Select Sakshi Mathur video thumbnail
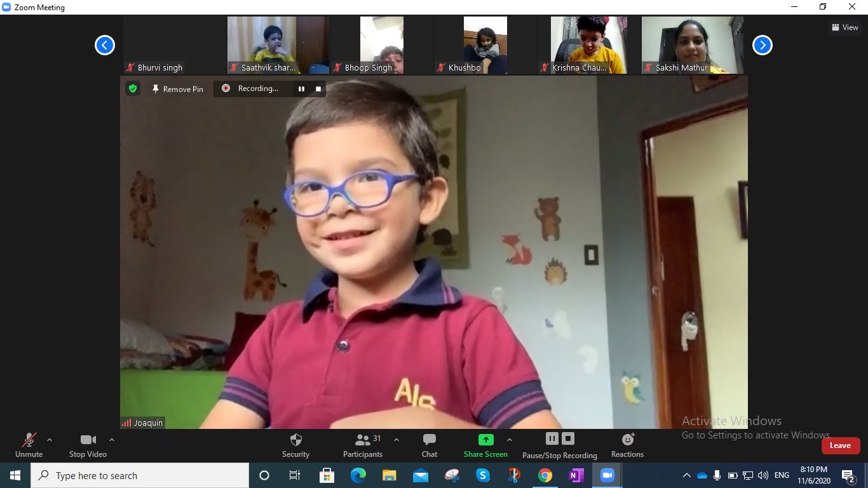The width and height of the screenshot is (868, 488). 692,45
